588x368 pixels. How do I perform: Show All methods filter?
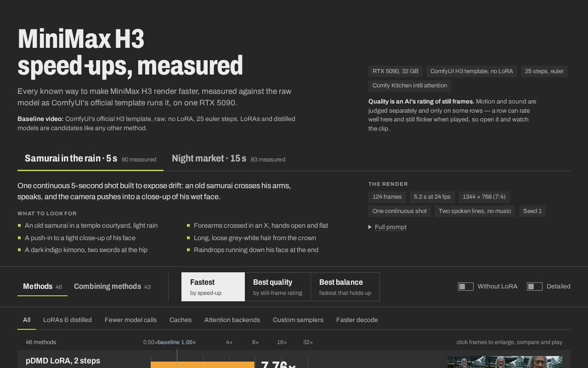point(27,320)
